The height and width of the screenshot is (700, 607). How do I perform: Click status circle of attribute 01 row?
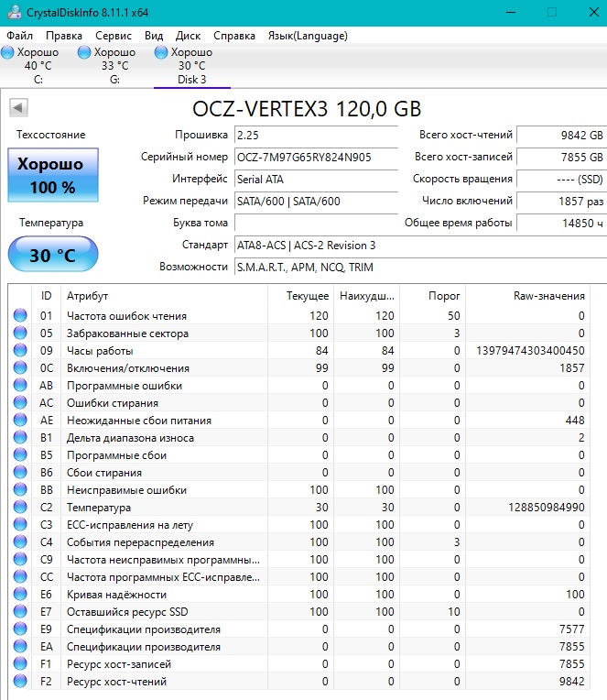(x=20, y=315)
